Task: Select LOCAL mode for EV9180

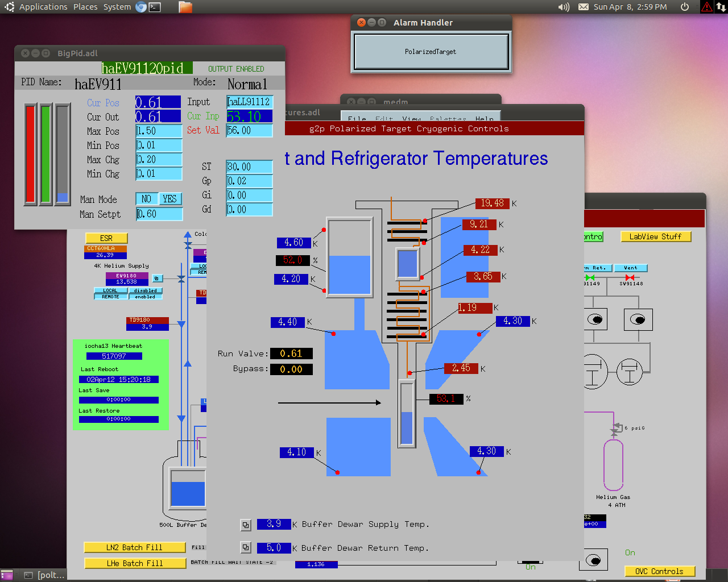Action: pos(110,290)
